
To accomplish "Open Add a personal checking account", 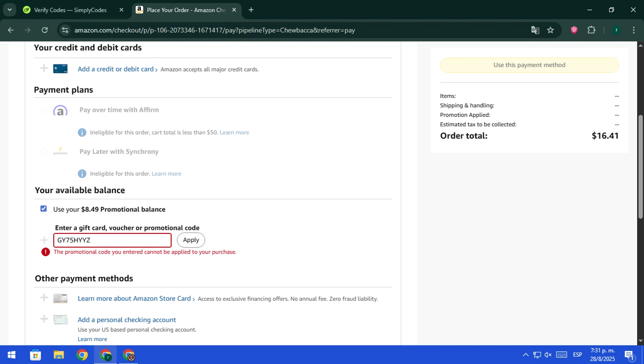I will pyautogui.click(x=127, y=320).
